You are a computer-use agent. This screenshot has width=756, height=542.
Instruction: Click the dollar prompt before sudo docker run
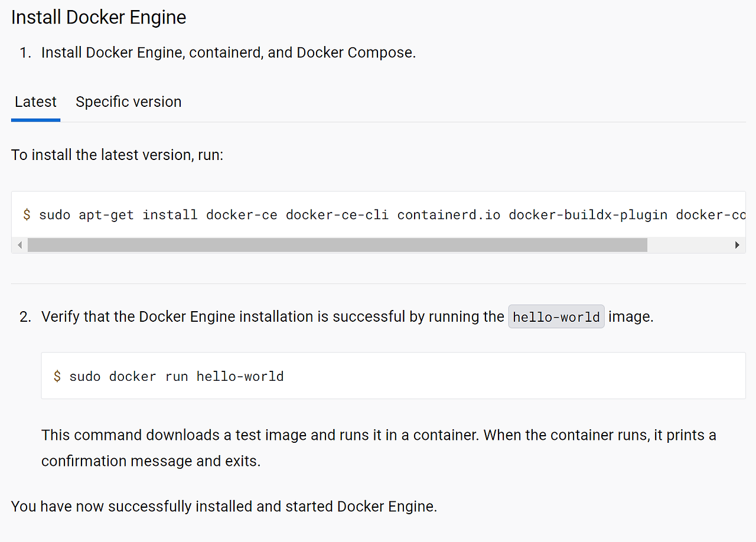pos(57,376)
